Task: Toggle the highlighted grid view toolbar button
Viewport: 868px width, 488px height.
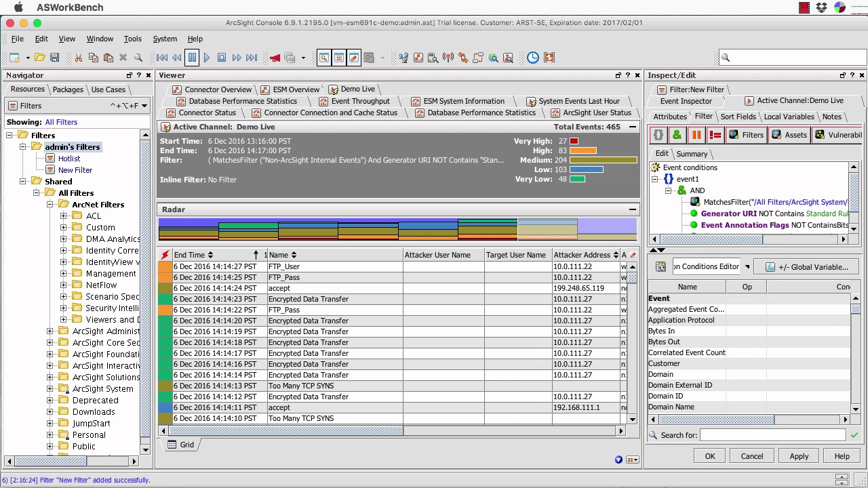Action: point(338,58)
